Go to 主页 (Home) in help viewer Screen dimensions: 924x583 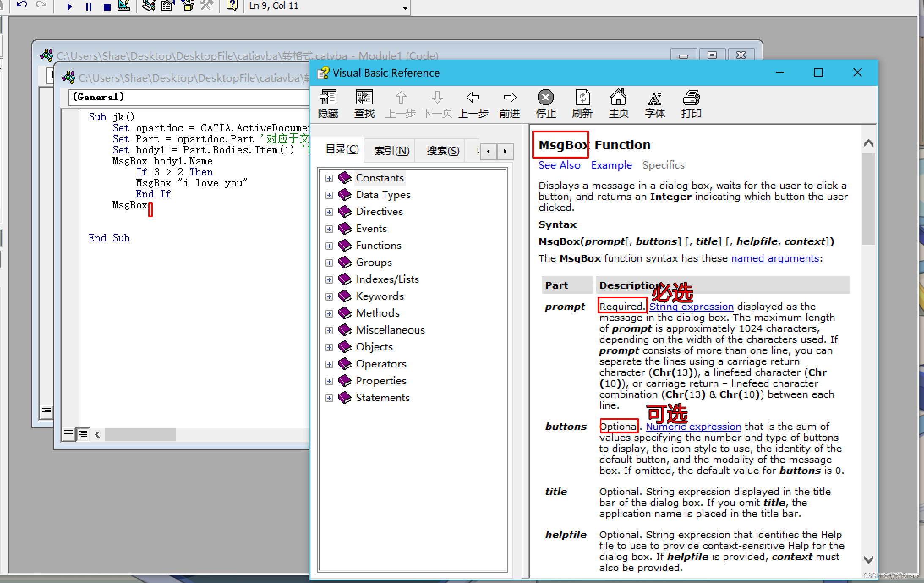coord(618,98)
